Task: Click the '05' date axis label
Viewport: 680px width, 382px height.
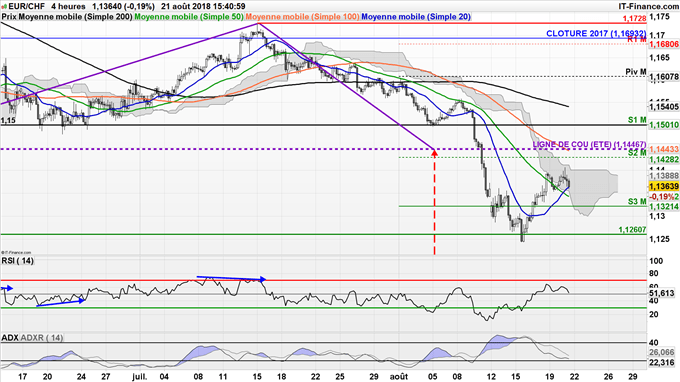Action: 433,376
